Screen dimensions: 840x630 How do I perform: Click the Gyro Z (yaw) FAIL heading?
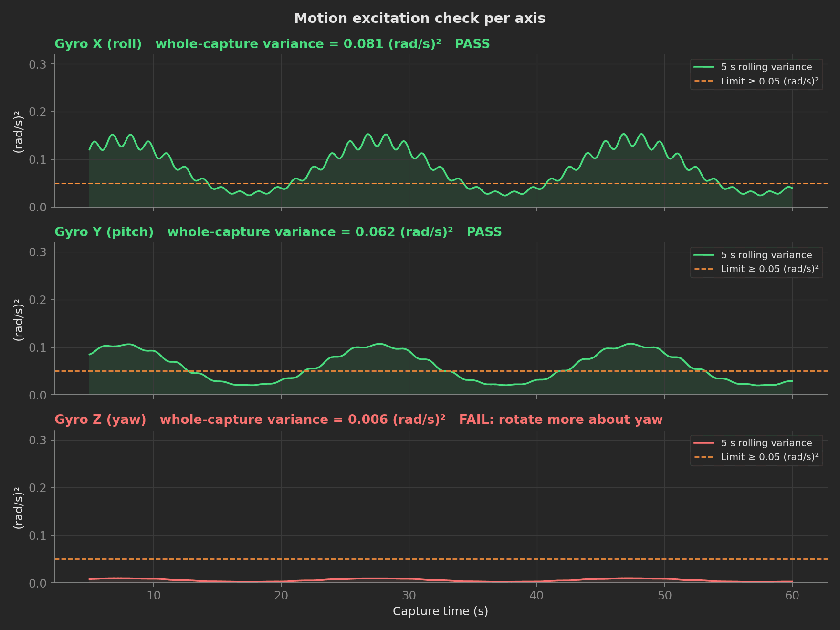tap(358, 420)
